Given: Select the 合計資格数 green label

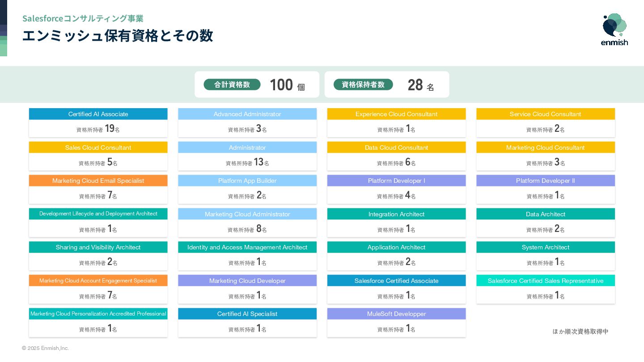Looking at the screenshot, I should (232, 84).
